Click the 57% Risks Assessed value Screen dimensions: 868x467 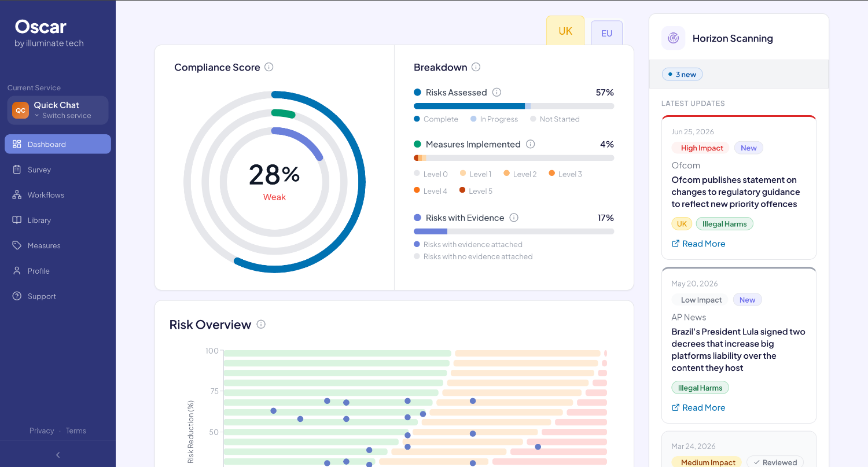[x=605, y=92]
